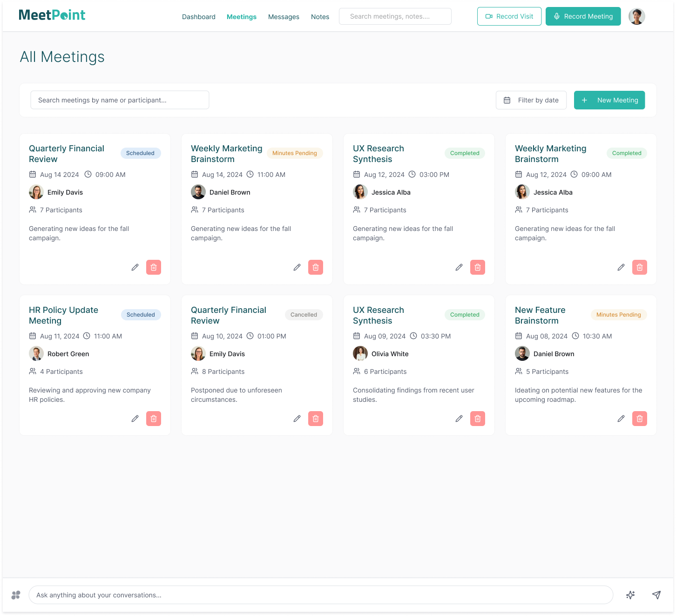Screen dimensions: 676x616
Task: Delete the Weekly Marketing Brainstorm with pending minutes
Action: point(316,267)
